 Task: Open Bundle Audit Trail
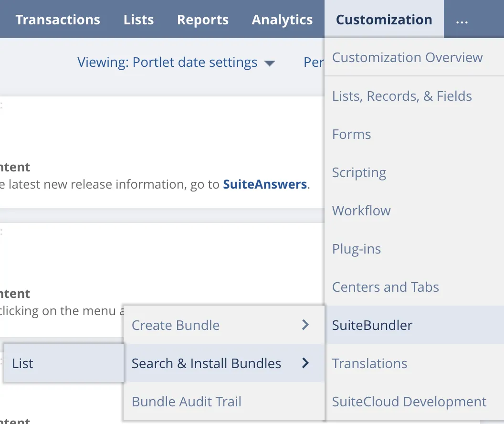pyautogui.click(x=224, y=402)
